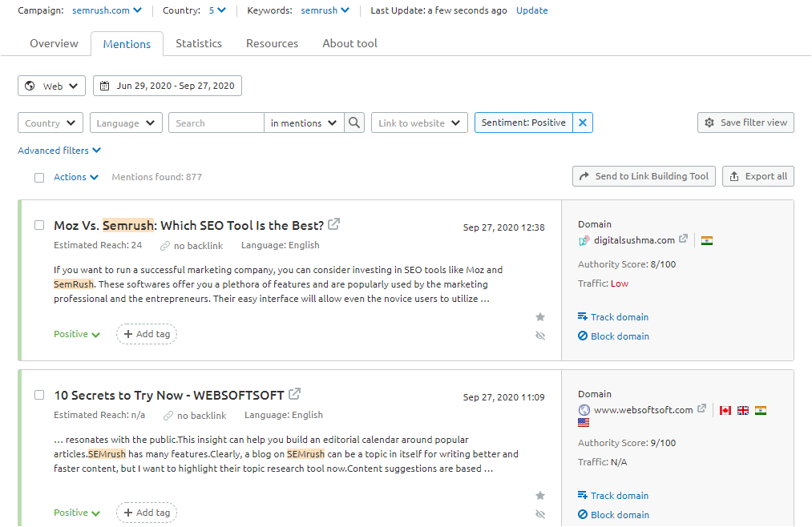Hide the 10 Secrets WEBSOFTSOFT mention via eye icon

point(540,514)
